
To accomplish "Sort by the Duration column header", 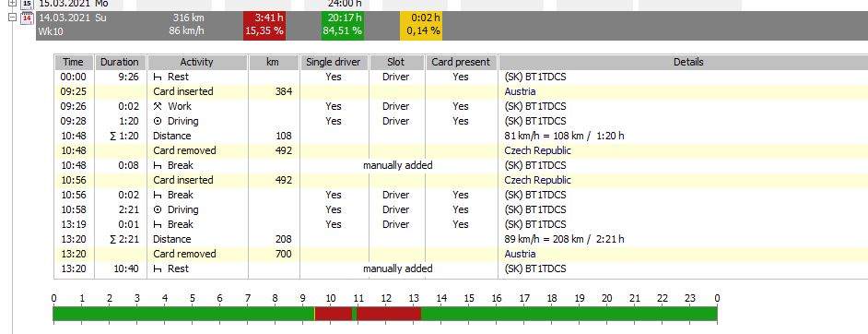I will [121, 62].
